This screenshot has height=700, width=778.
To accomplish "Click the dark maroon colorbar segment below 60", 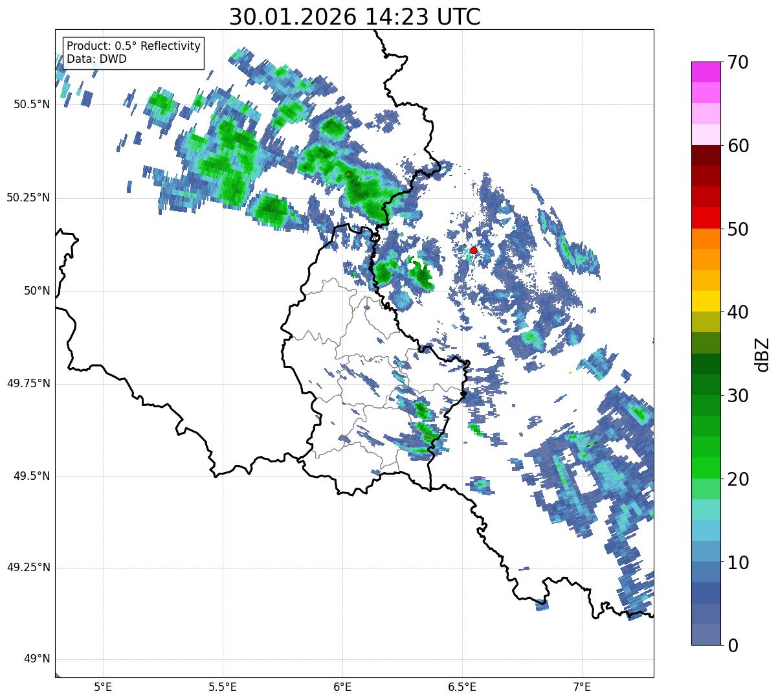I will (706, 155).
